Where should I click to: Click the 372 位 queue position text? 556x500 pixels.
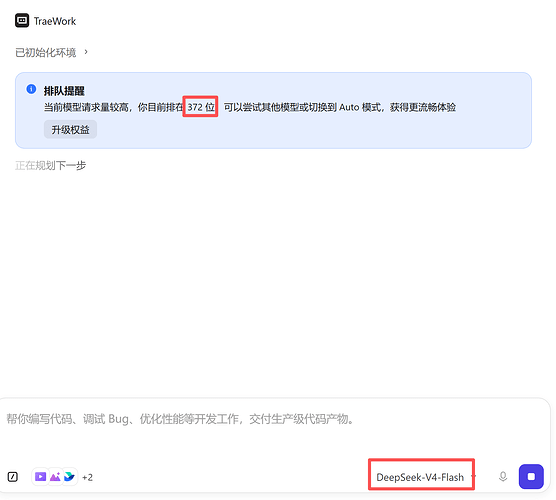(x=201, y=107)
